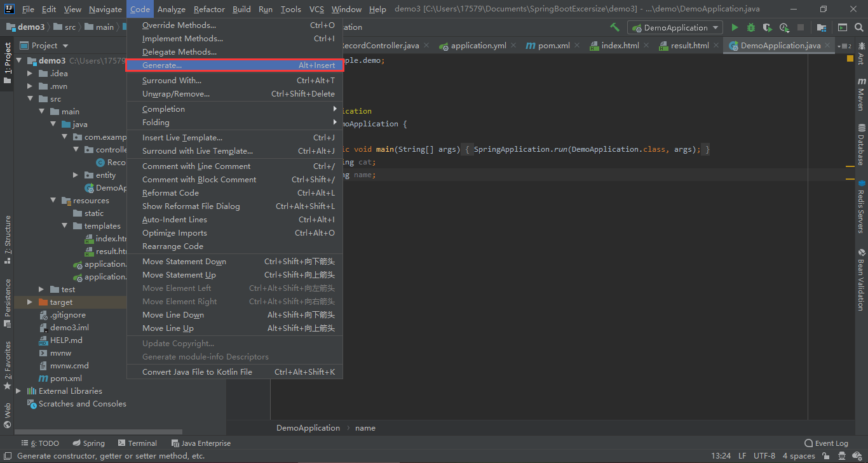Click the IntelliJ logo icon in the title bar

(10, 9)
